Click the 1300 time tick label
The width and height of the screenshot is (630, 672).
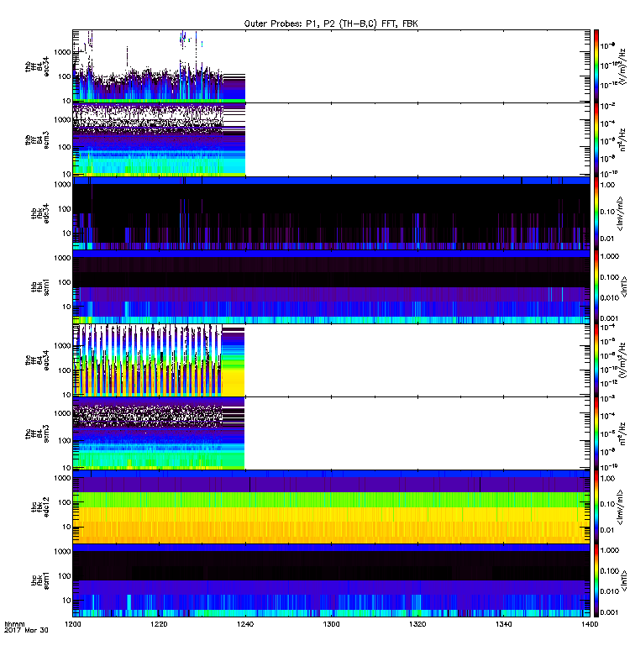pos(331,624)
